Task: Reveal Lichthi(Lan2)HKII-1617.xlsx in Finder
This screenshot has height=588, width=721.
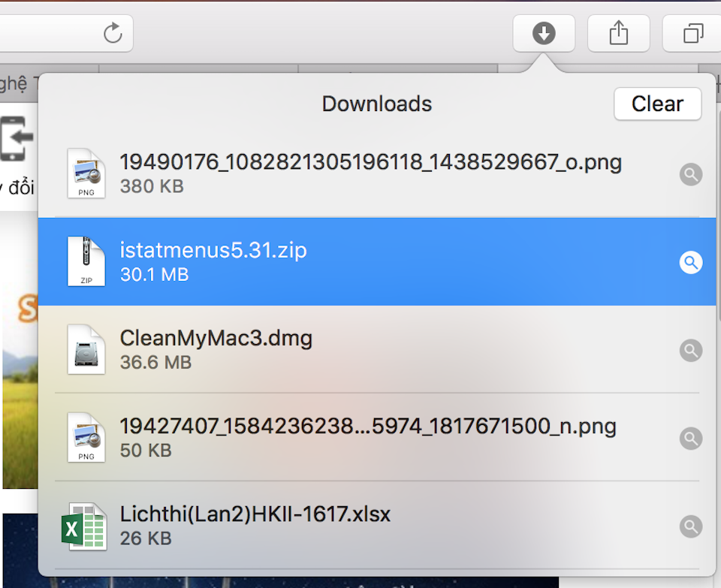Action: 690,526
